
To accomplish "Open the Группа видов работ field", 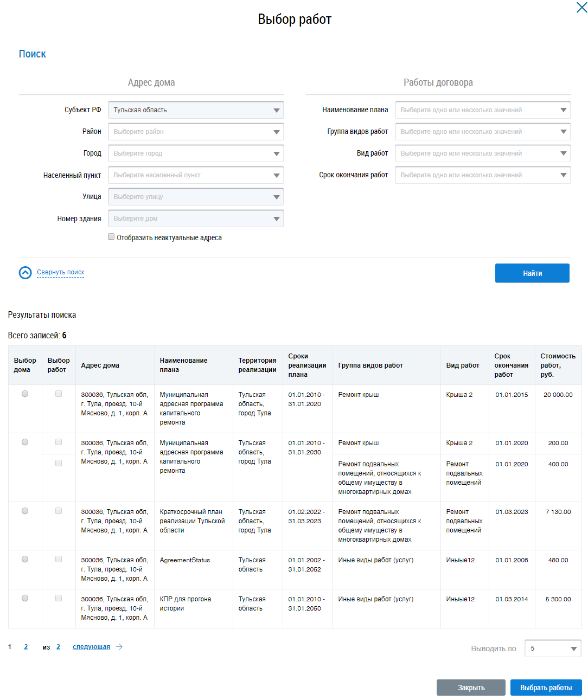I will click(x=482, y=132).
